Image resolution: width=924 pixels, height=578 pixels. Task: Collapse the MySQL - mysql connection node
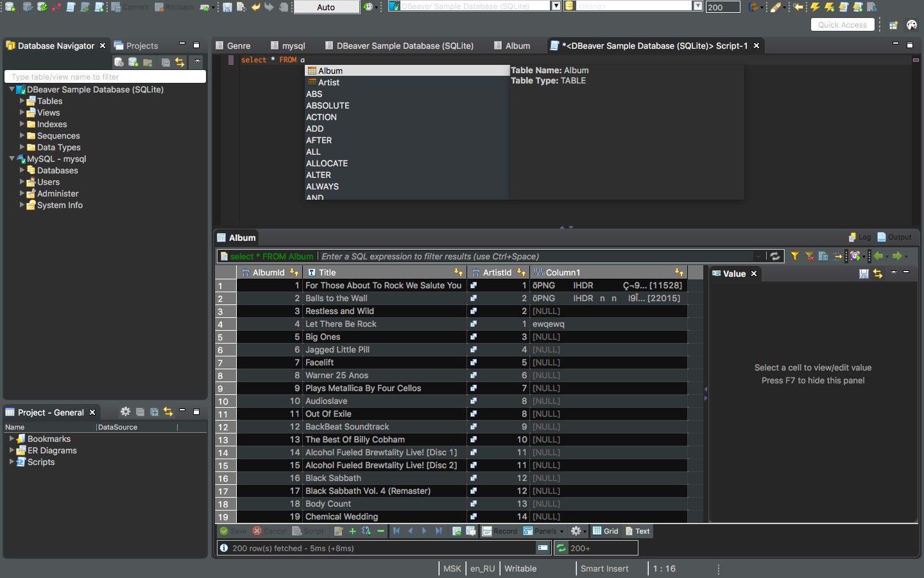tap(12, 159)
